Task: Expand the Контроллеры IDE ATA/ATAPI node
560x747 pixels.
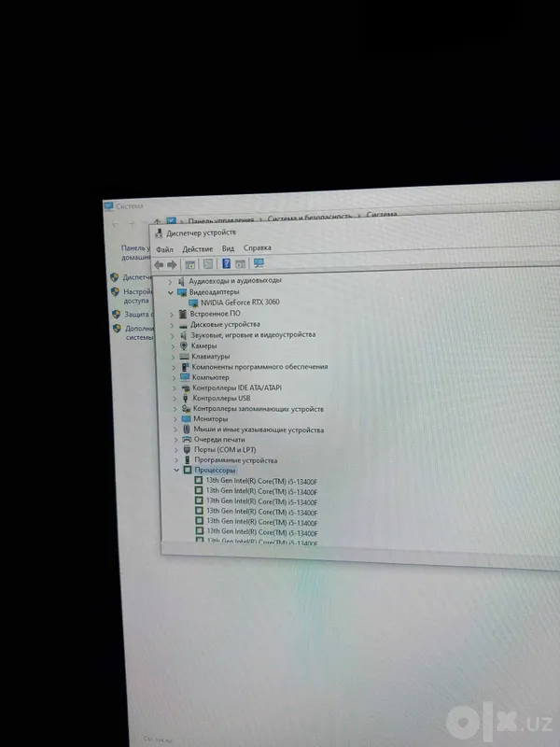Action: point(174,388)
